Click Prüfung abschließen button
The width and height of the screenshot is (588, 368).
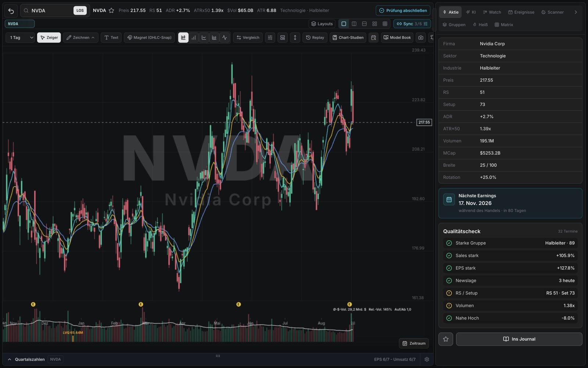tap(403, 11)
